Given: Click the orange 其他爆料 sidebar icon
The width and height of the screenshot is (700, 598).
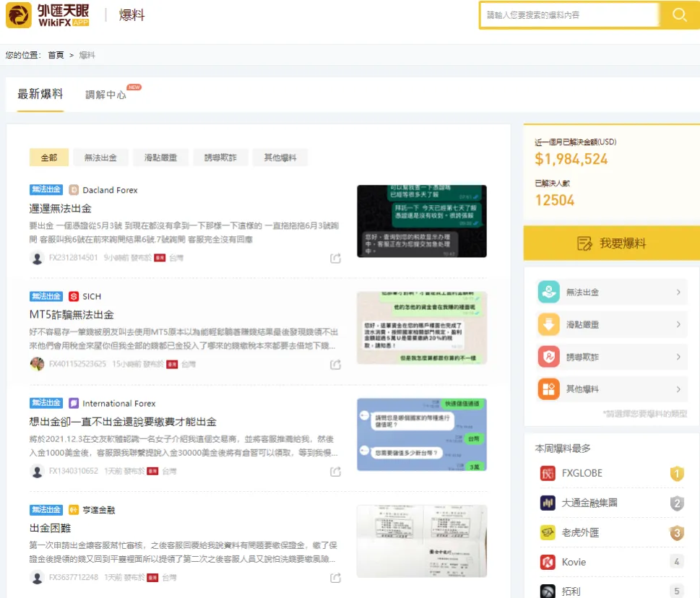Looking at the screenshot, I should 549,389.
